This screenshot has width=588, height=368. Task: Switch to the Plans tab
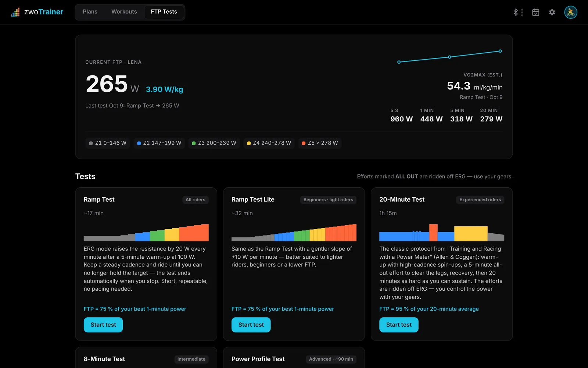90,12
